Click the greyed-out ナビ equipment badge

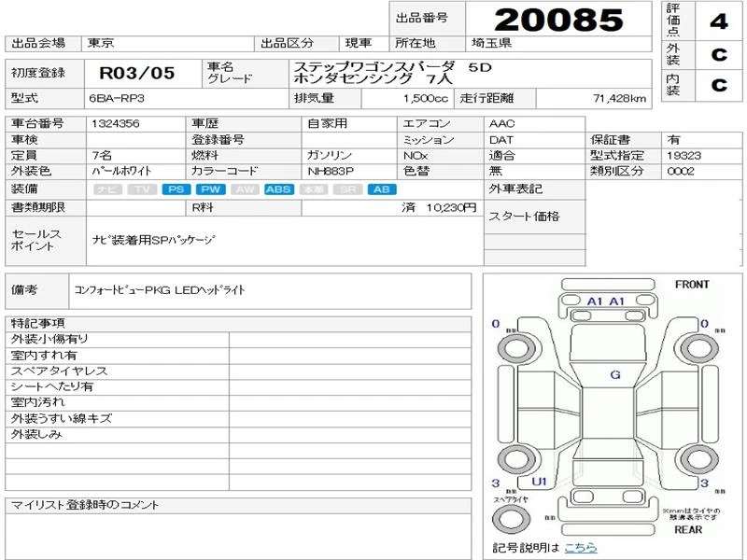point(107,189)
